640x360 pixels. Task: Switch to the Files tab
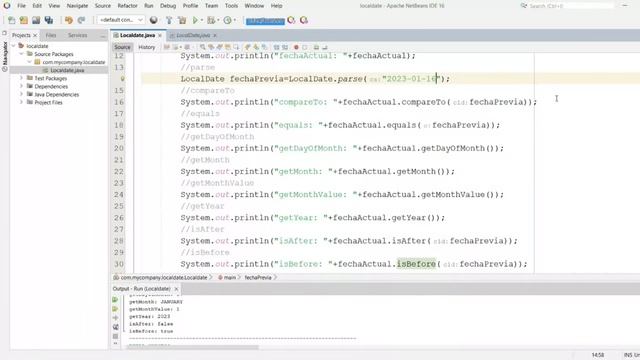(x=51, y=36)
